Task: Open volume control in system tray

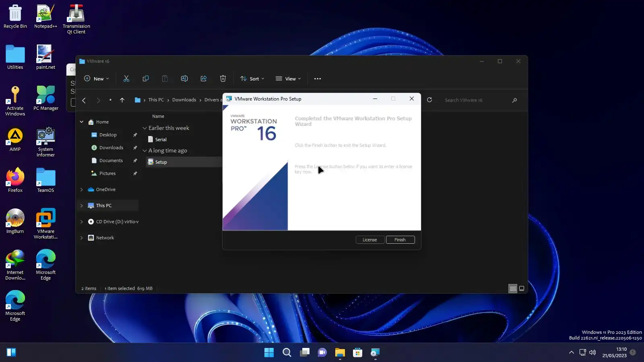Action: pyautogui.click(x=592, y=353)
